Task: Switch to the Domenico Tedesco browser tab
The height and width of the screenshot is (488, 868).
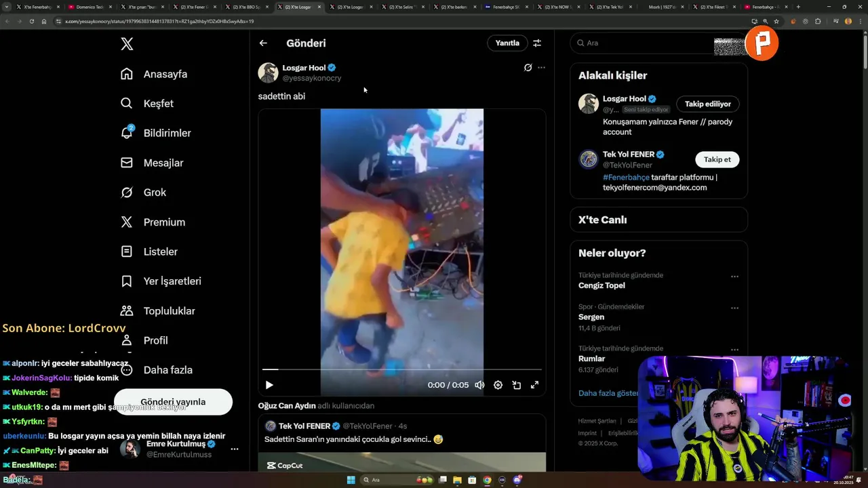Action: (90, 7)
